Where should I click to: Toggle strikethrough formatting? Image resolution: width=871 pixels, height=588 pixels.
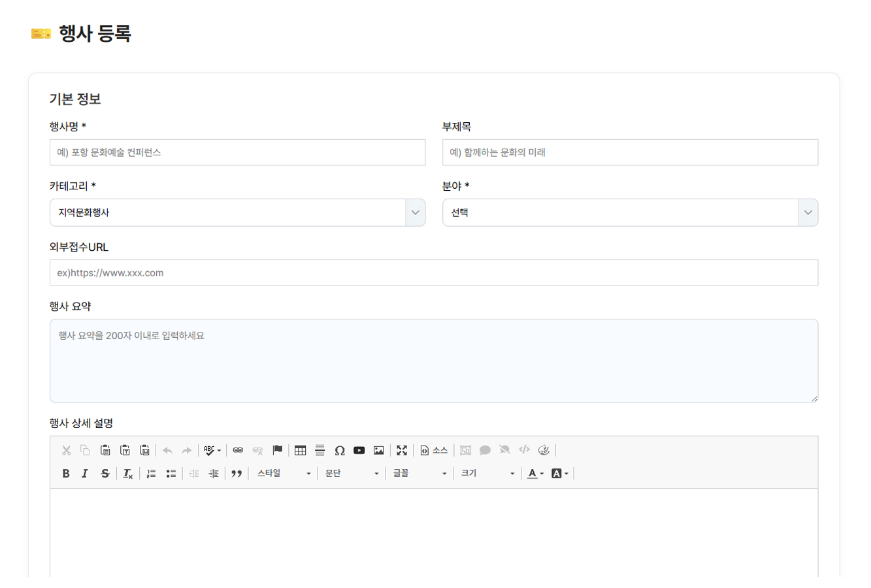(x=105, y=474)
